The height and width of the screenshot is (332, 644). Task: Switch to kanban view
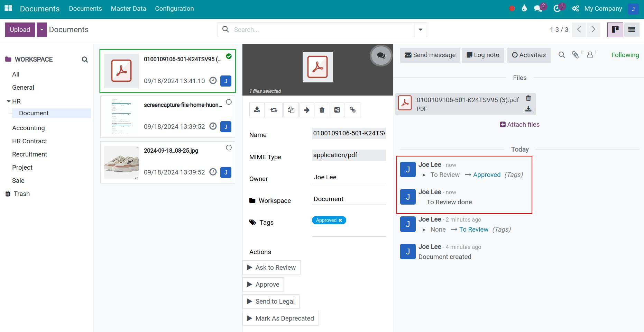(x=615, y=30)
